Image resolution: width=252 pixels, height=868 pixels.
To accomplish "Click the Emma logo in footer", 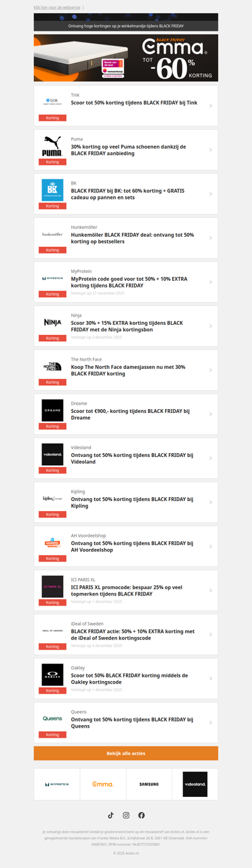I will pyautogui.click(x=103, y=784).
